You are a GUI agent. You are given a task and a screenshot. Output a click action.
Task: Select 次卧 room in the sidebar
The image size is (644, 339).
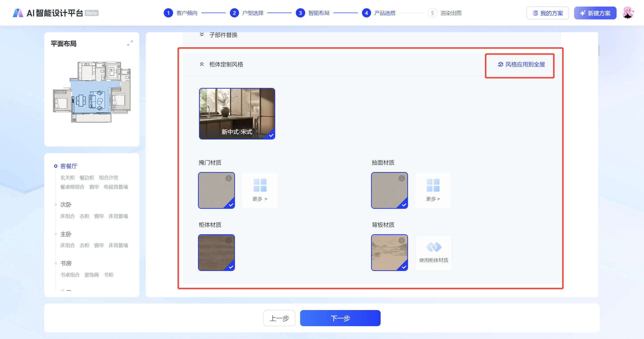66,205
